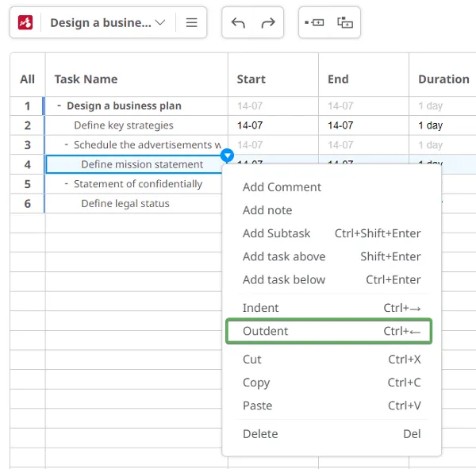Screen dimensions: 476x469
Task: Select the Define key strategies task
Action: (x=123, y=125)
